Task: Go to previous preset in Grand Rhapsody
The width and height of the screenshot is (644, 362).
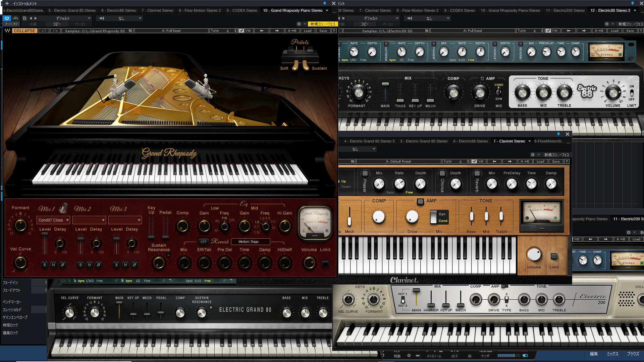Action: [262, 31]
